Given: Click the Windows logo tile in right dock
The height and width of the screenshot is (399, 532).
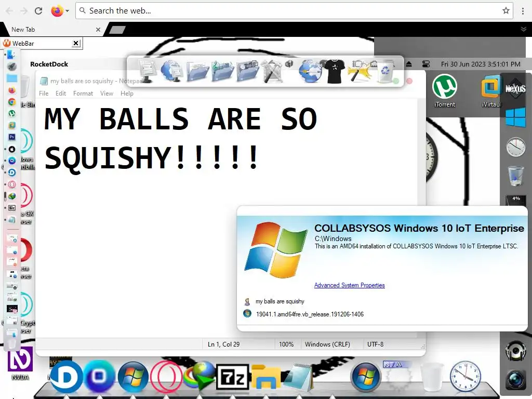Looking at the screenshot, I should [x=515, y=117].
